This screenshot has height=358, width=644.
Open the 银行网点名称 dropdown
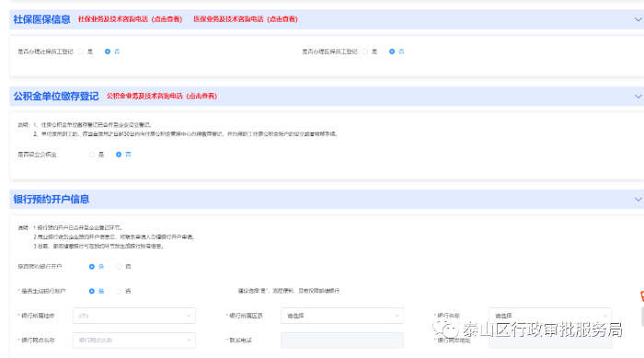pos(134,341)
